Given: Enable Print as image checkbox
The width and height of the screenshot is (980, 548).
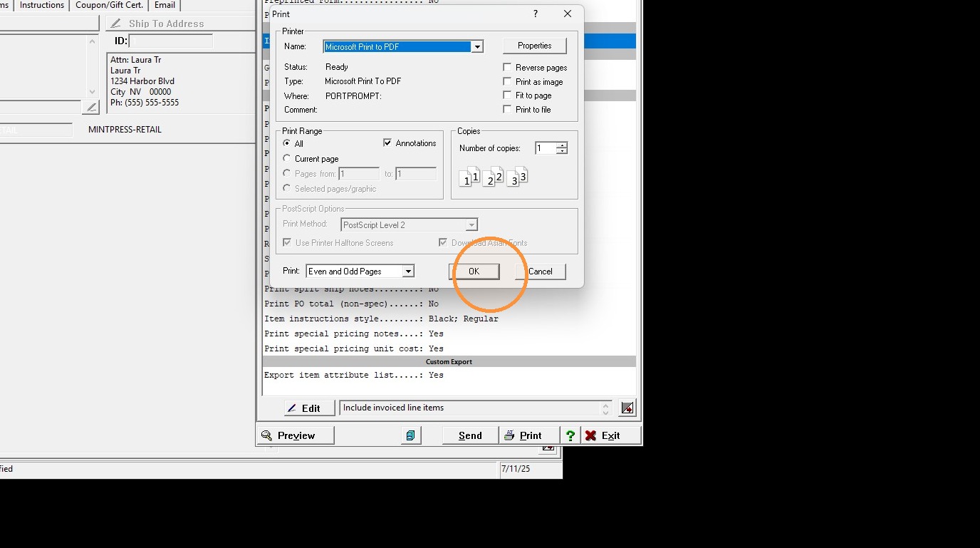Looking at the screenshot, I should (507, 81).
